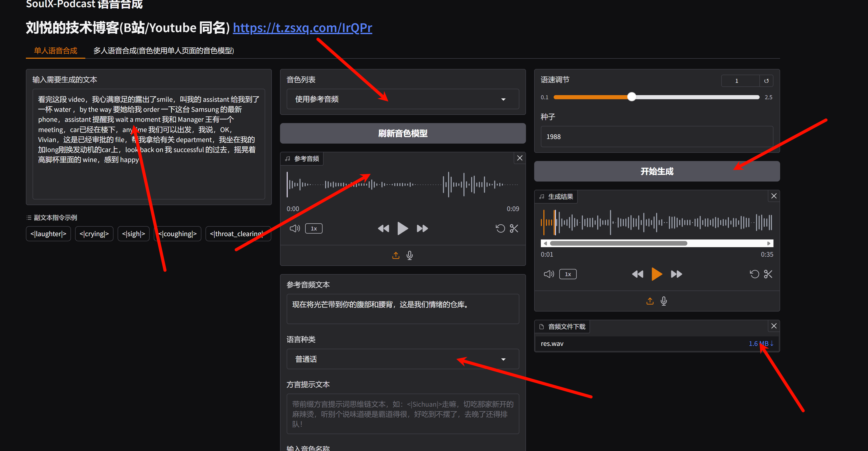This screenshot has height=451, width=868.
Task: Fast-forward the generated result audio
Action: (x=676, y=274)
